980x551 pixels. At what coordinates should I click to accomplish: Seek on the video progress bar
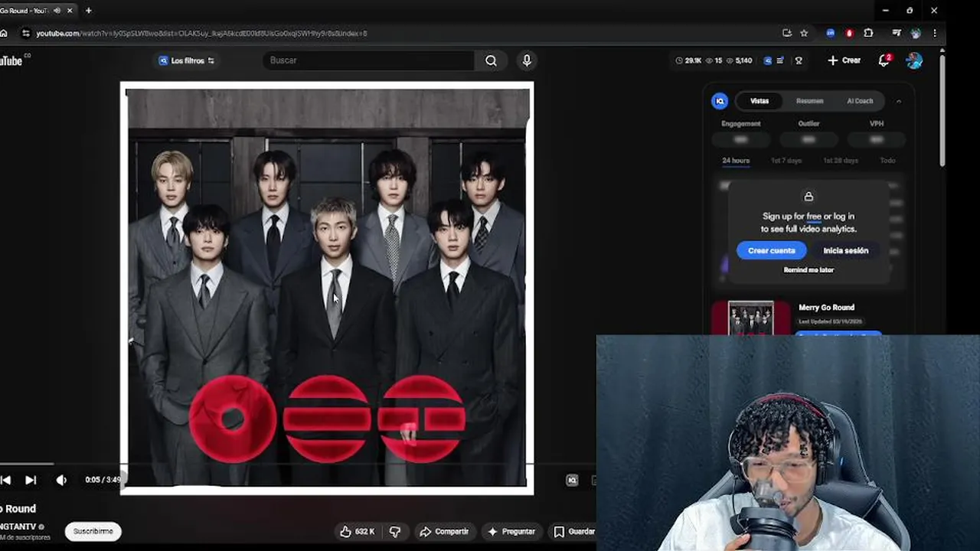point(297,464)
